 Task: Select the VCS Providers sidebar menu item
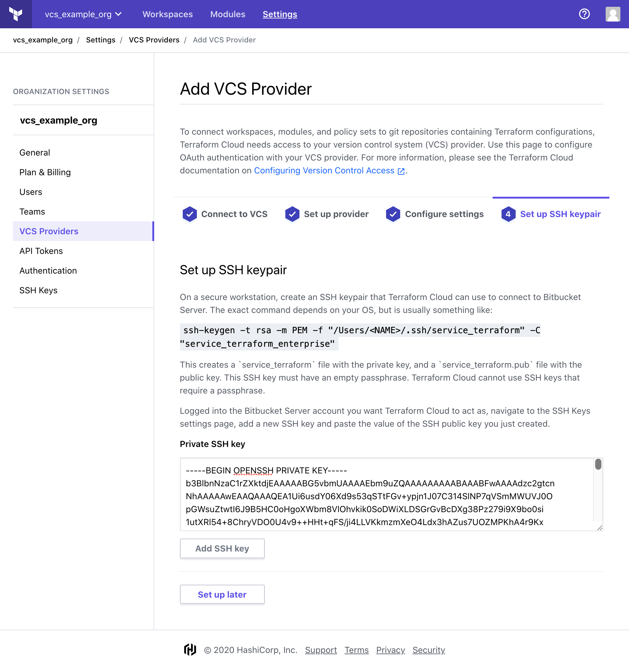coord(49,231)
